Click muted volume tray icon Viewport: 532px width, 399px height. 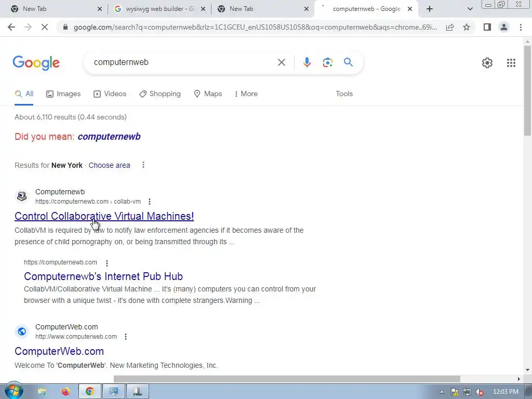[x=480, y=392]
